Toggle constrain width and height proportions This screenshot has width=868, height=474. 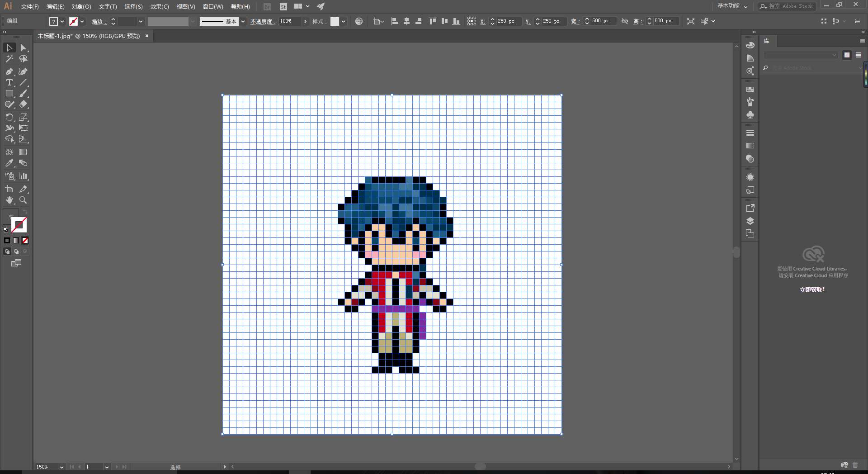(625, 21)
